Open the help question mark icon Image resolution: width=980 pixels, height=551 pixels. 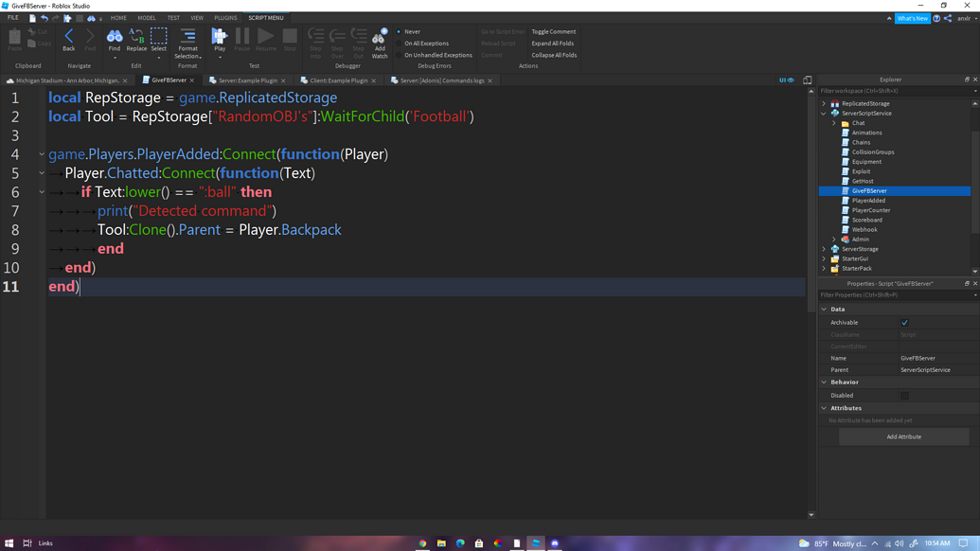coord(936,18)
